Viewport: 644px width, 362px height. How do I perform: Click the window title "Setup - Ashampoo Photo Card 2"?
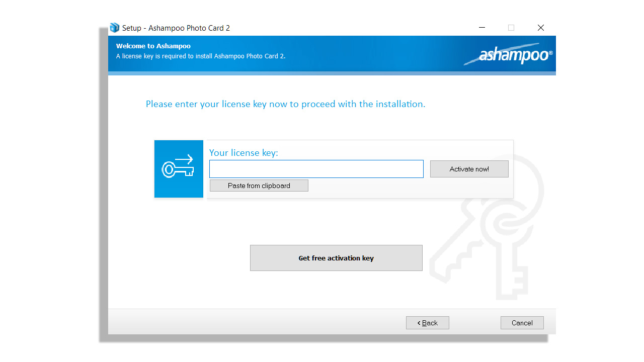coord(176,28)
